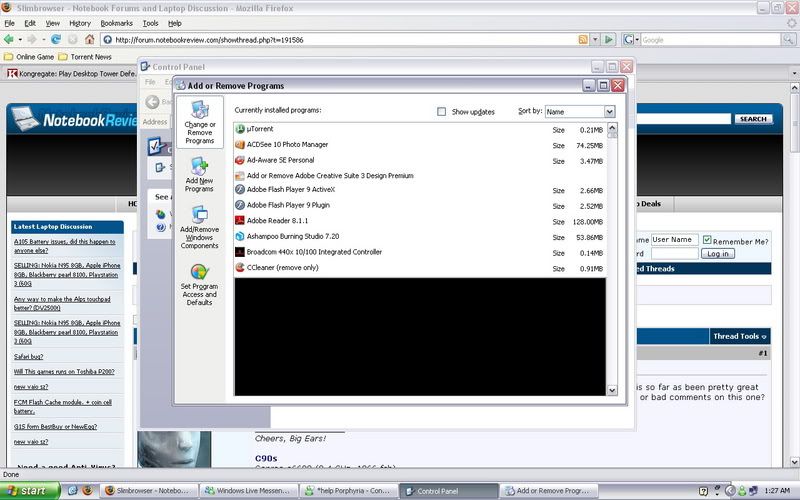The width and height of the screenshot is (800, 500).
Task: Open Add/Remove Windows Components
Action: (x=199, y=228)
